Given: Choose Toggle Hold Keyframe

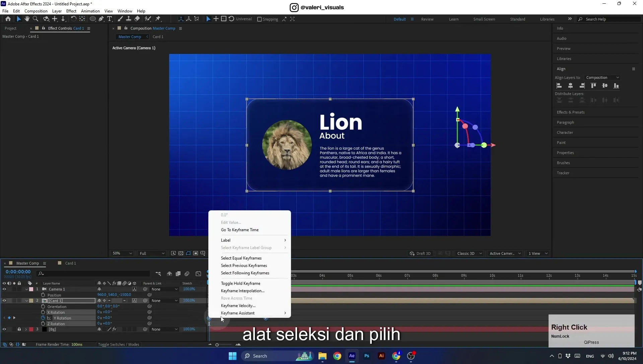Looking at the screenshot, I should tap(240, 283).
